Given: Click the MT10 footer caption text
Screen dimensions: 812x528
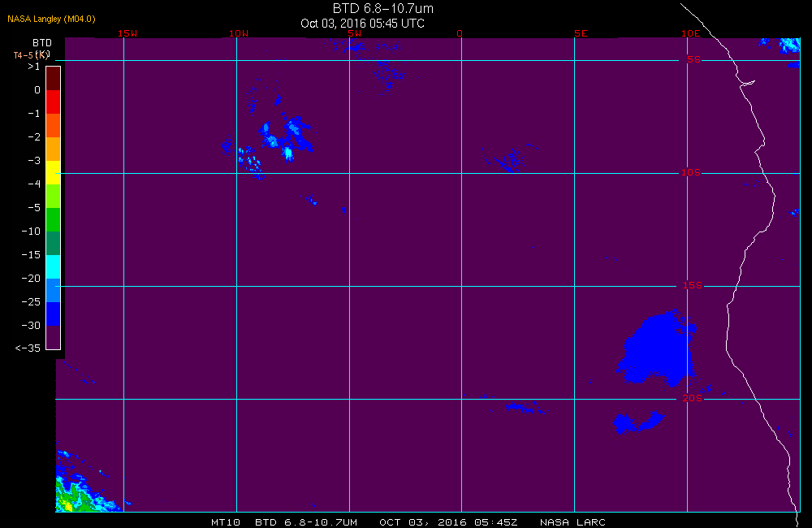Looking at the screenshot, I should (x=225, y=522).
